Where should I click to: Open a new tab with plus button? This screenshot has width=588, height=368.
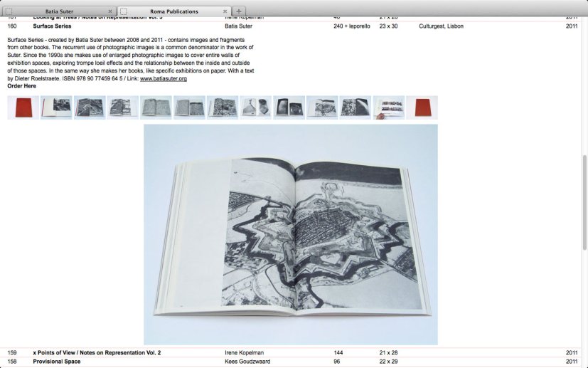[x=239, y=11]
